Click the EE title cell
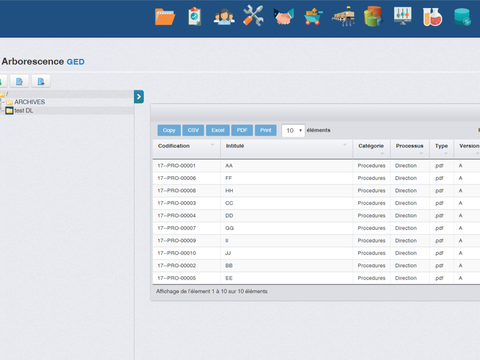This screenshot has width=480, height=360. coord(287,278)
